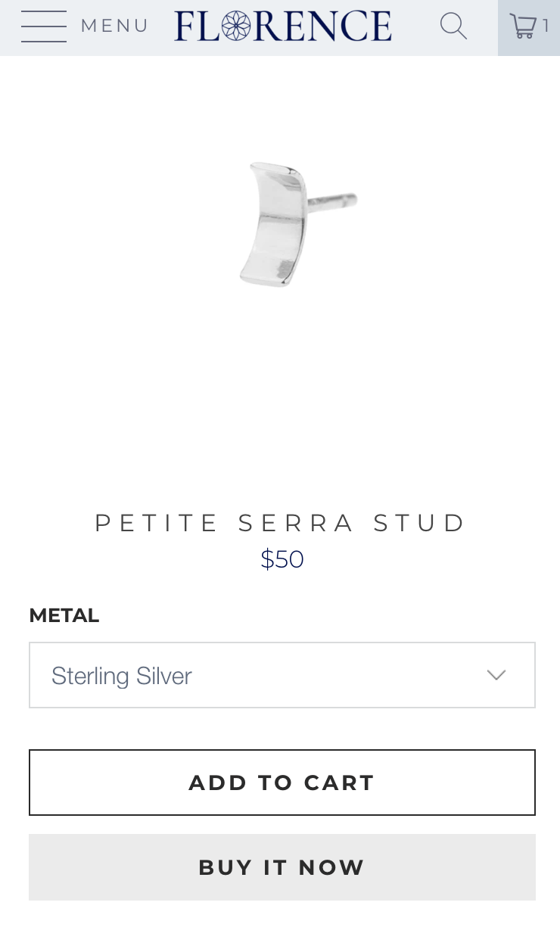
Task: Click the cart item count badge
Action: 546,26
